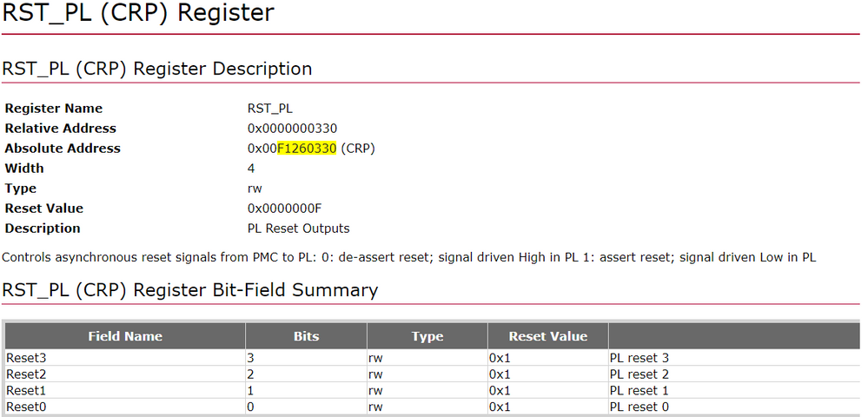Screen dimensions: 868x417
Task: Click the '0x1' reset value in the Reset3 row
Action: [548, 358]
